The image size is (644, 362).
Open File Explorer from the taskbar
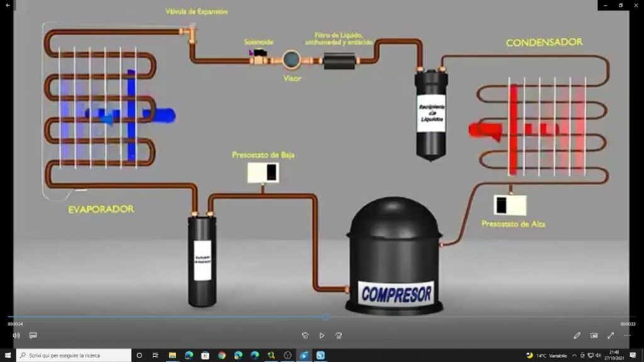click(172, 355)
